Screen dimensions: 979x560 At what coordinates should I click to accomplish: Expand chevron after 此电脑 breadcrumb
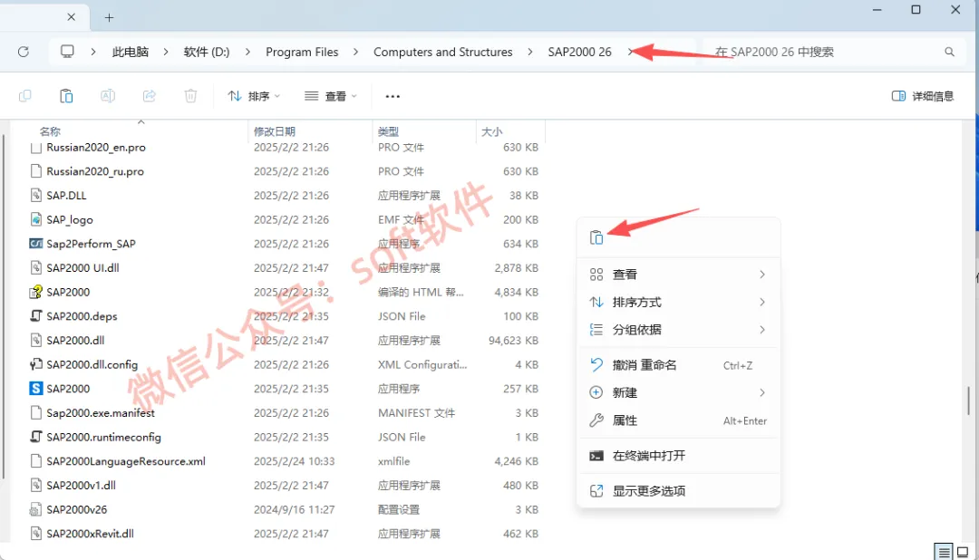pos(166,52)
